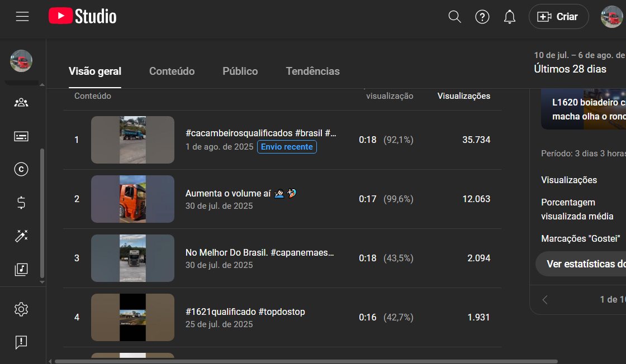Open the No Melhor Do Brasil video thumbnail
626x364 pixels.
(132, 258)
